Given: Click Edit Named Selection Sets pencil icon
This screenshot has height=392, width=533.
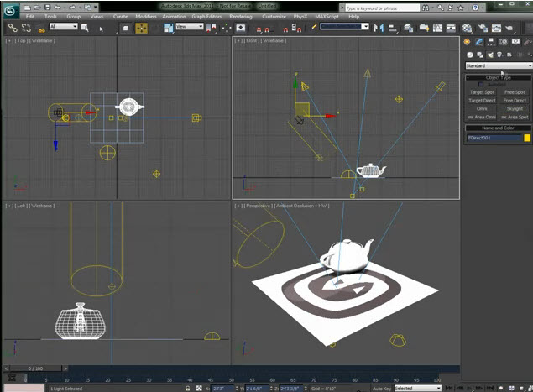Looking at the screenshot, I should 314,27.
